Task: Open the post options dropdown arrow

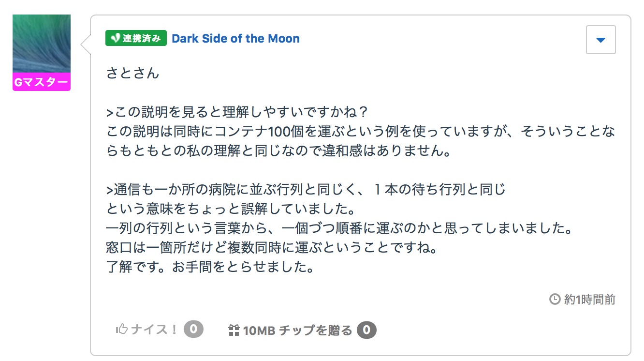Action: 600,40
